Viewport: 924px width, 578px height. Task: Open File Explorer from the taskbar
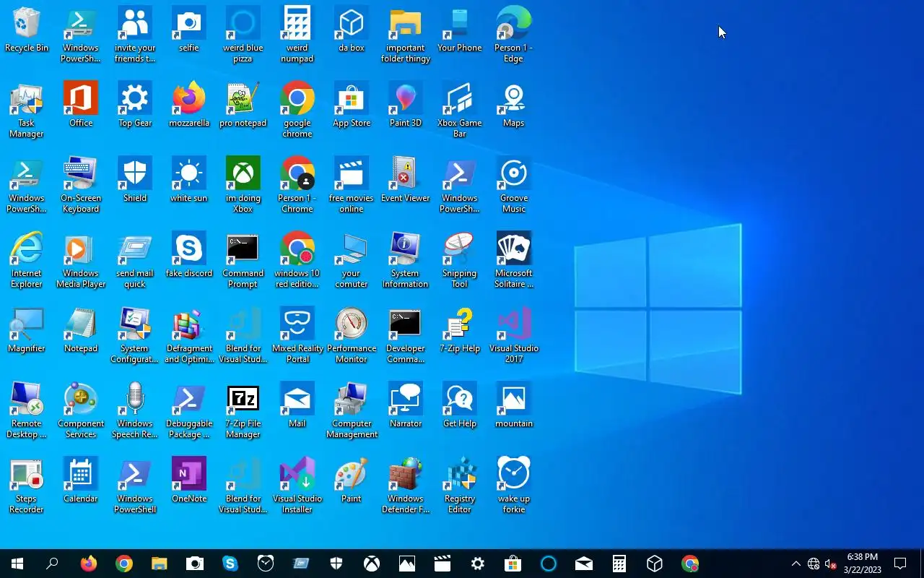point(159,564)
